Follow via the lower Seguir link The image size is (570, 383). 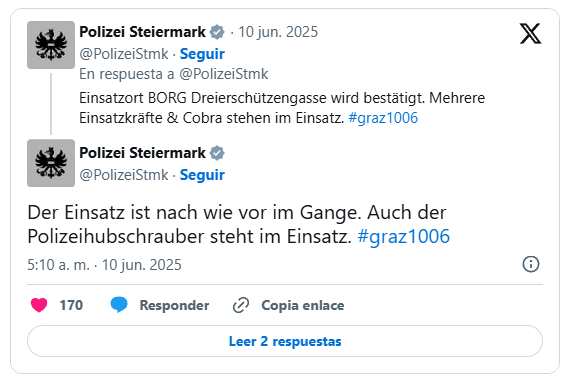click(x=202, y=175)
